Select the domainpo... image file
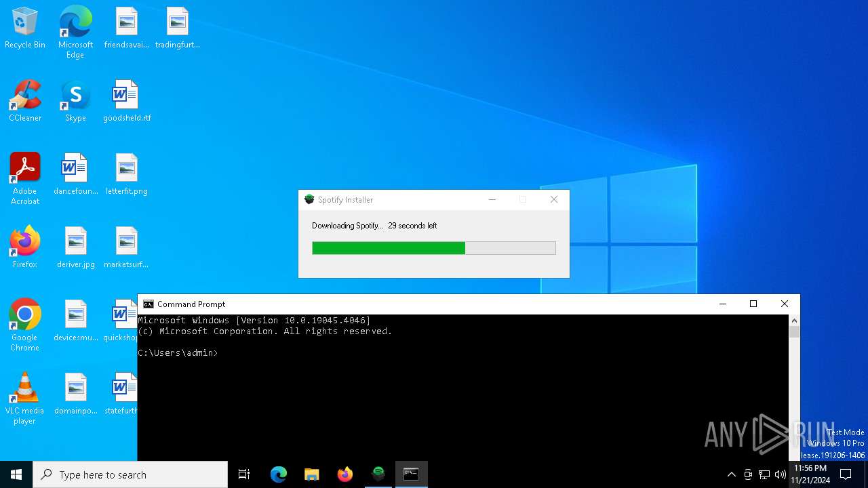The height and width of the screenshot is (488, 868). coord(75,394)
